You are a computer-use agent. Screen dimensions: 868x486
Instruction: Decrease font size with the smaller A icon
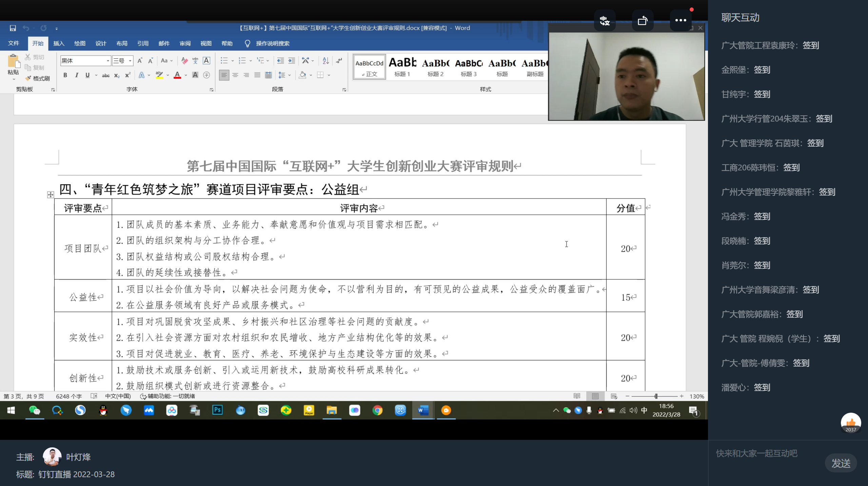point(151,60)
